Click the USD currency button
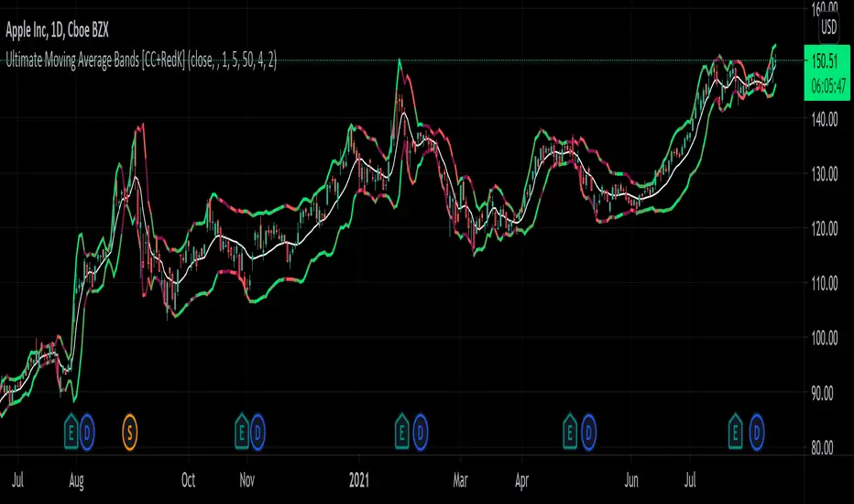Screen dimensions: 854x504 [x=829, y=27]
